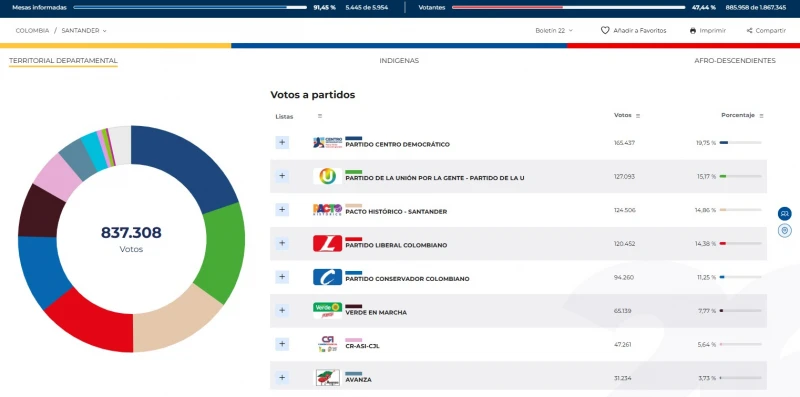Click the people icon on right sidebar
This screenshot has width=800, height=397.
(x=785, y=214)
